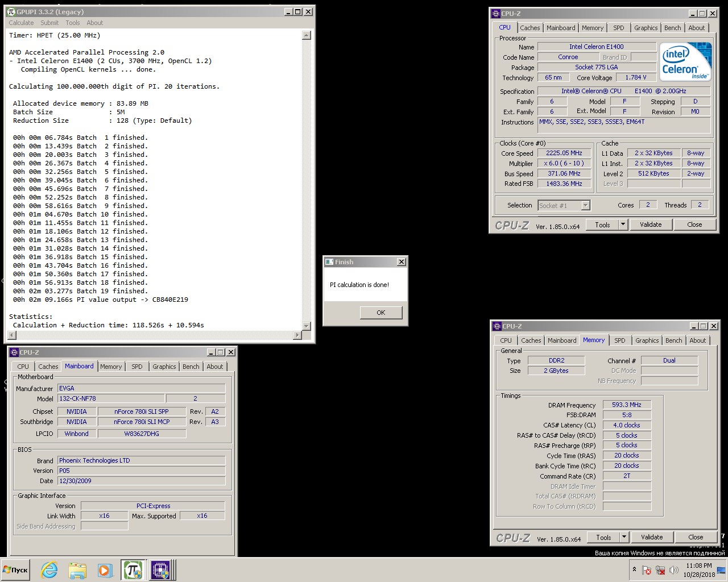
Task: Click the Core Speed value 2225.05 MHz
Action: point(564,153)
